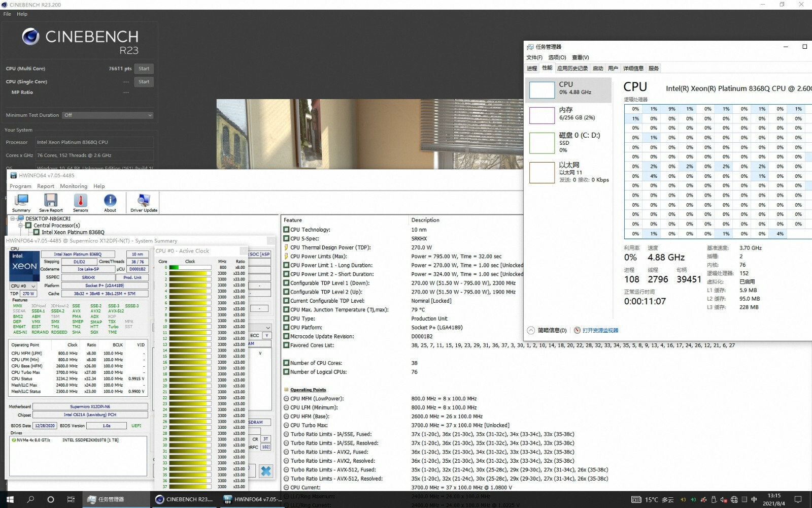The width and height of the screenshot is (812, 508).
Task: Open the notification center icon in tray
Action: click(798, 499)
